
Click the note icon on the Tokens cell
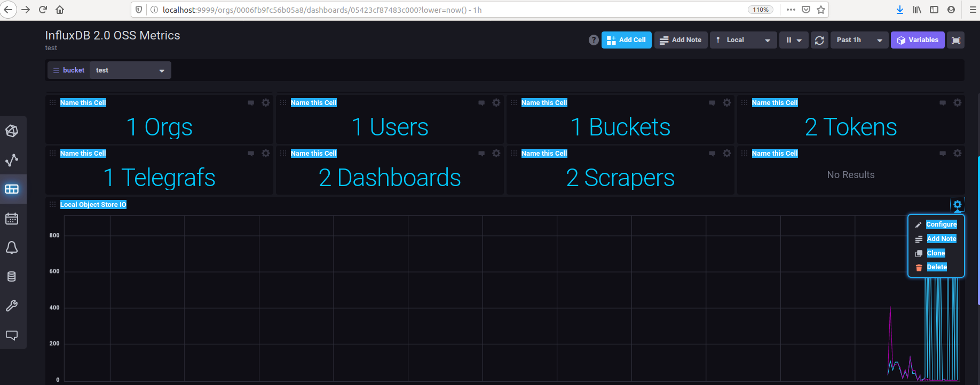[x=943, y=103]
